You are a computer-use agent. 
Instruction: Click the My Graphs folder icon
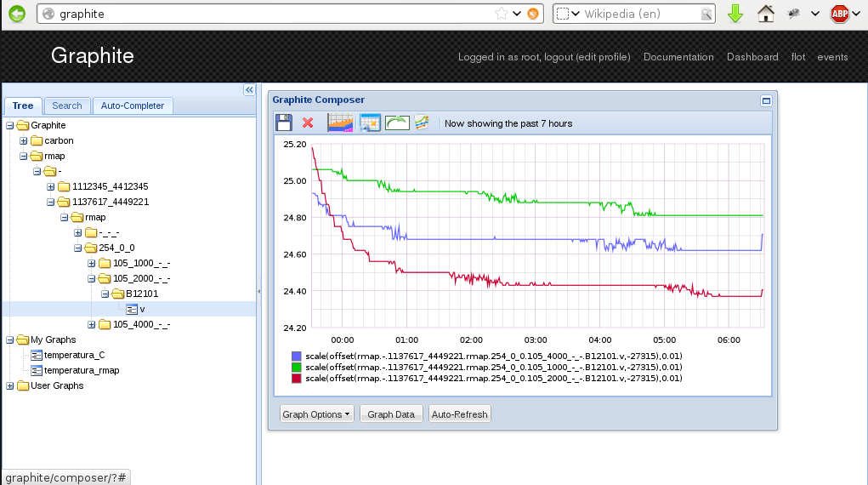pos(23,339)
